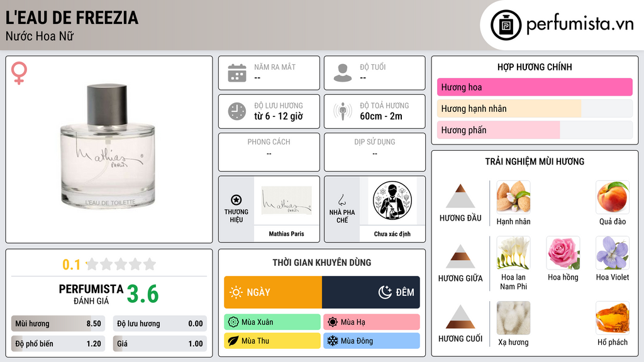Click the Hương phấn accord bar
Screen dimensions: 644x362
point(535,130)
